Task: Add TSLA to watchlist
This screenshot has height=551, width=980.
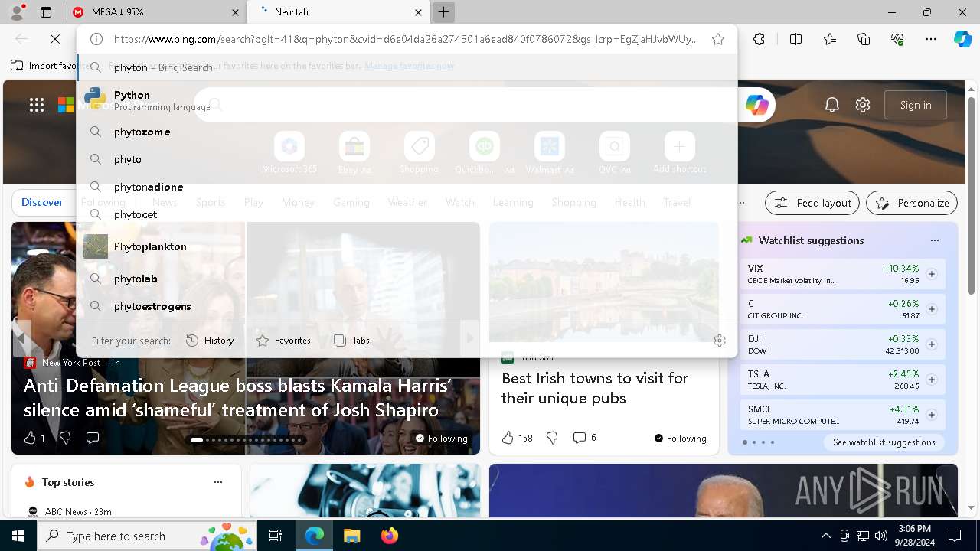Action: coord(932,380)
